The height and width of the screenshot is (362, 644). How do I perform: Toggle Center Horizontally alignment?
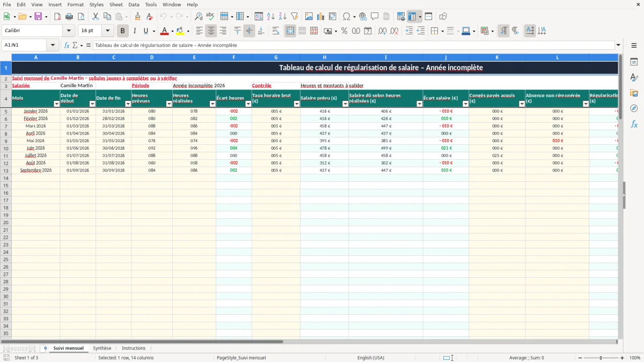(x=211, y=31)
